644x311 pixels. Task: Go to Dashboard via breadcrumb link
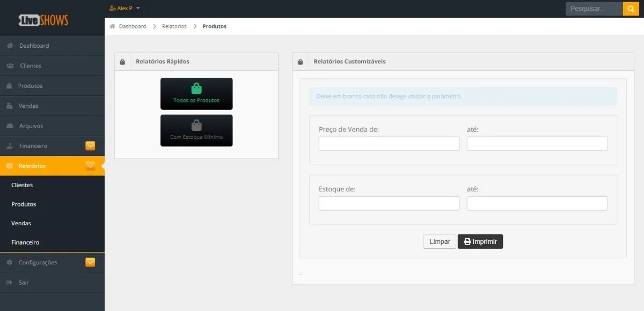click(133, 26)
